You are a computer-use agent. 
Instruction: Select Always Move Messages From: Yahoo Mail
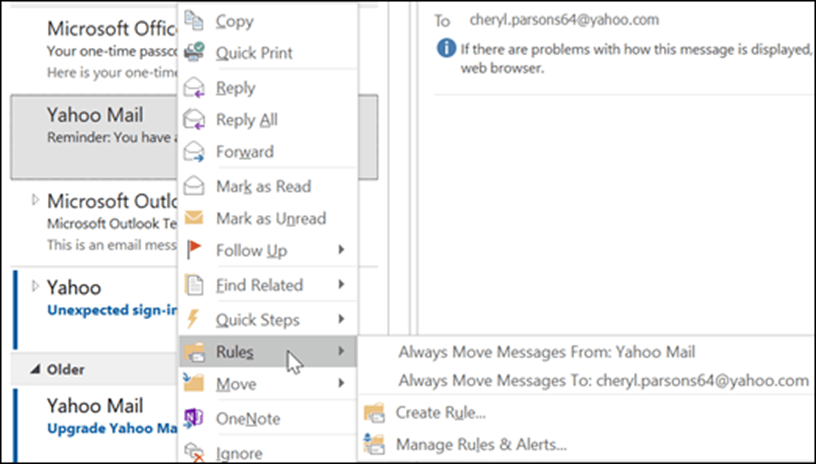click(546, 352)
